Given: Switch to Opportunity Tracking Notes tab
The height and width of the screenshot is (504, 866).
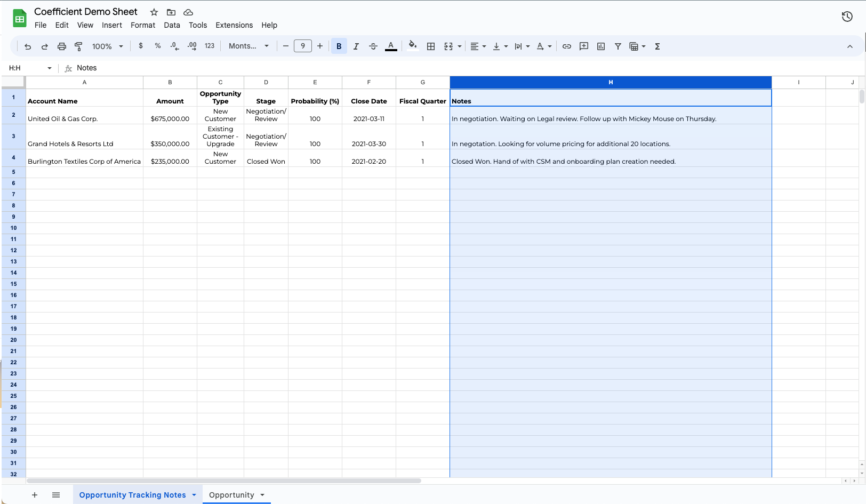Looking at the screenshot, I should [x=132, y=495].
